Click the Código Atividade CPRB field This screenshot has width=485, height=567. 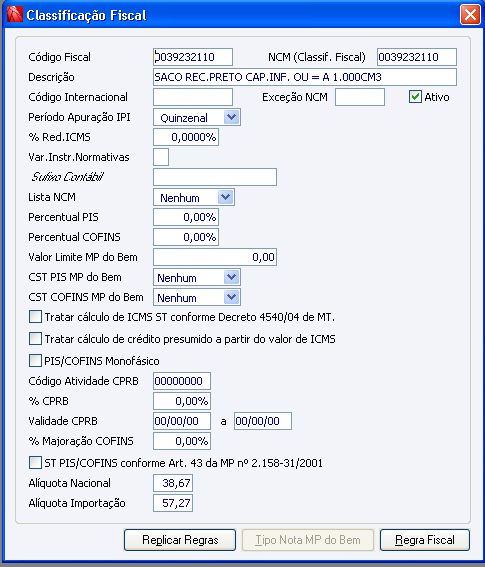tap(182, 381)
